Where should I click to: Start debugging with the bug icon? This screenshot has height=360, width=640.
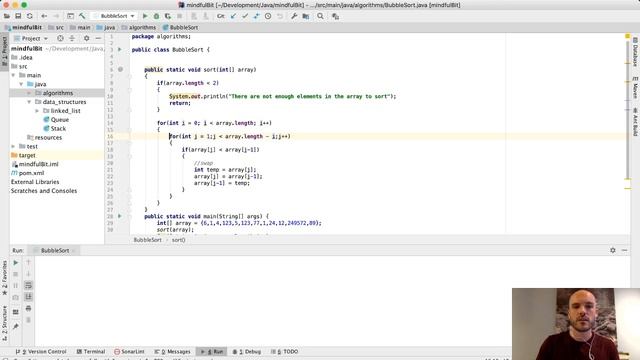pos(156,16)
